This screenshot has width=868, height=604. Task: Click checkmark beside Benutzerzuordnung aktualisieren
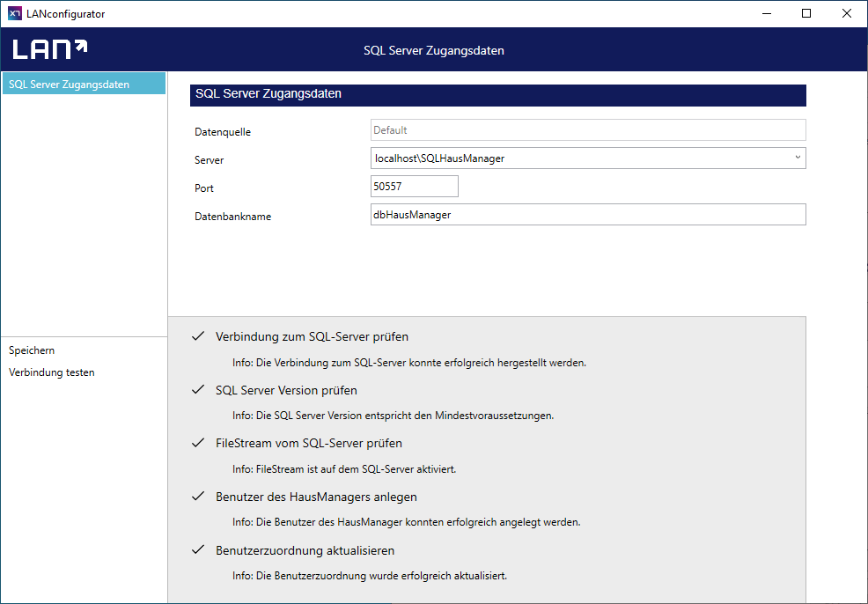click(x=198, y=550)
